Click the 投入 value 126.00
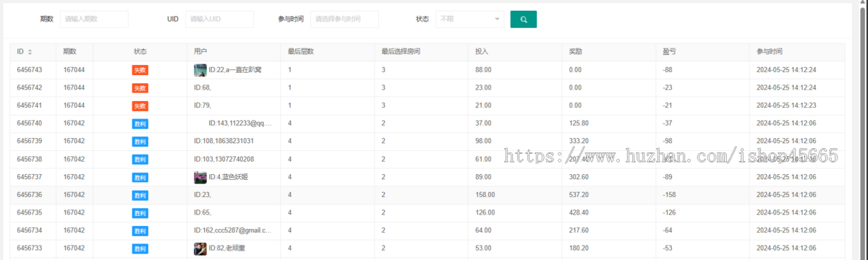The width and height of the screenshot is (868, 260). pos(485,213)
